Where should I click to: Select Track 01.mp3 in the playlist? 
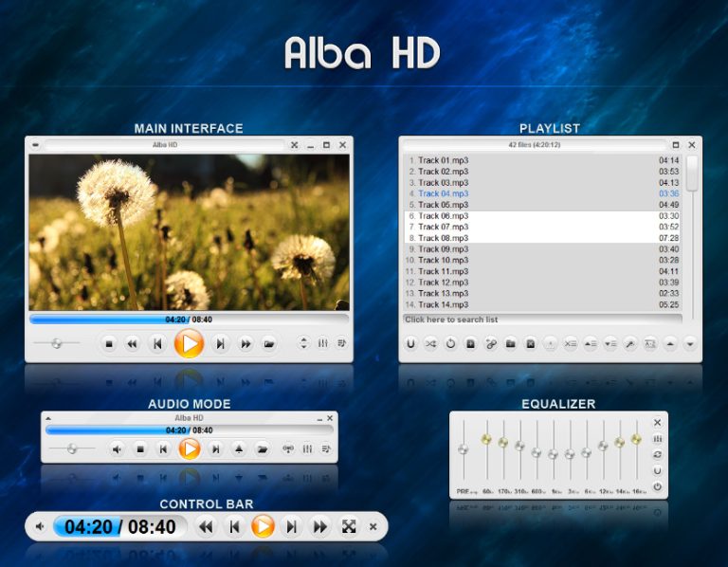542,160
